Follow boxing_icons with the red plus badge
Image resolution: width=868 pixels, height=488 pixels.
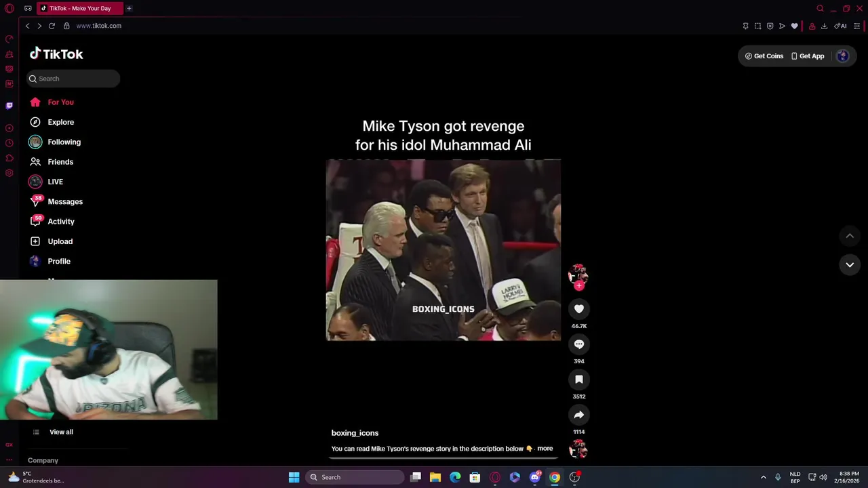click(x=579, y=285)
